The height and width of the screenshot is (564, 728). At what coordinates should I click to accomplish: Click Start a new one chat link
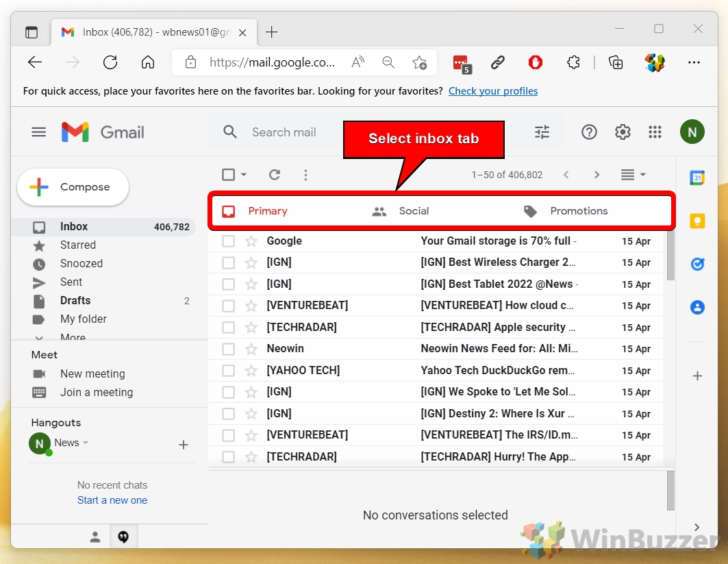[112, 500]
